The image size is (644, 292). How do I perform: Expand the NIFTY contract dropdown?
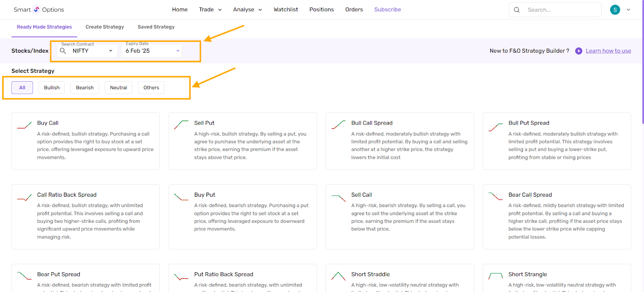tap(111, 51)
